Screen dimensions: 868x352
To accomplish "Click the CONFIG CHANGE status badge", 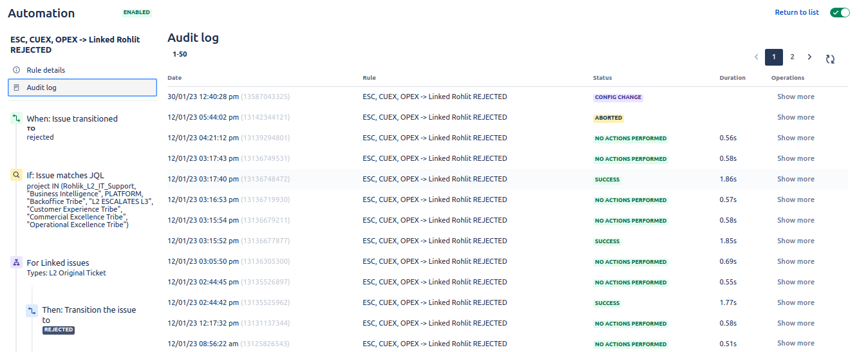I will pyautogui.click(x=618, y=97).
